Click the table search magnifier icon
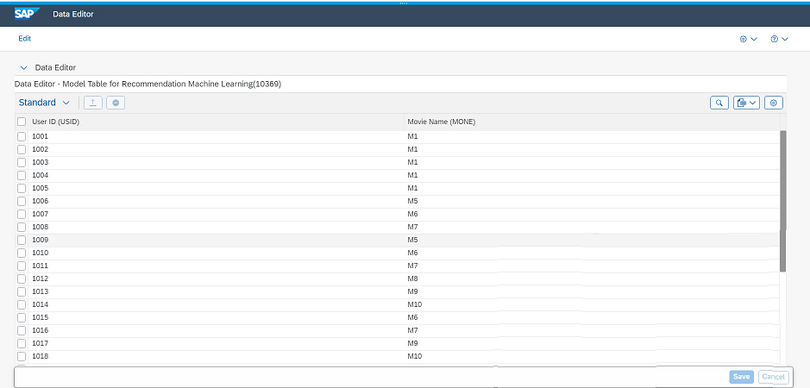 [719, 103]
